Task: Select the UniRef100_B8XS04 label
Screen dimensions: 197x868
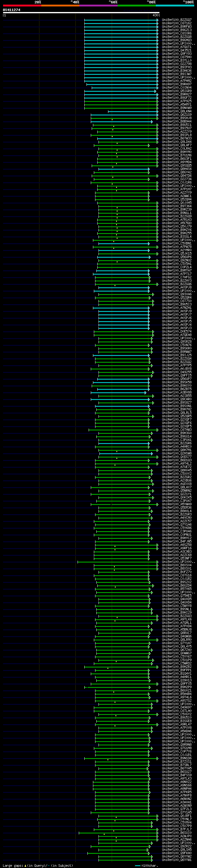Action: click(177, 565)
